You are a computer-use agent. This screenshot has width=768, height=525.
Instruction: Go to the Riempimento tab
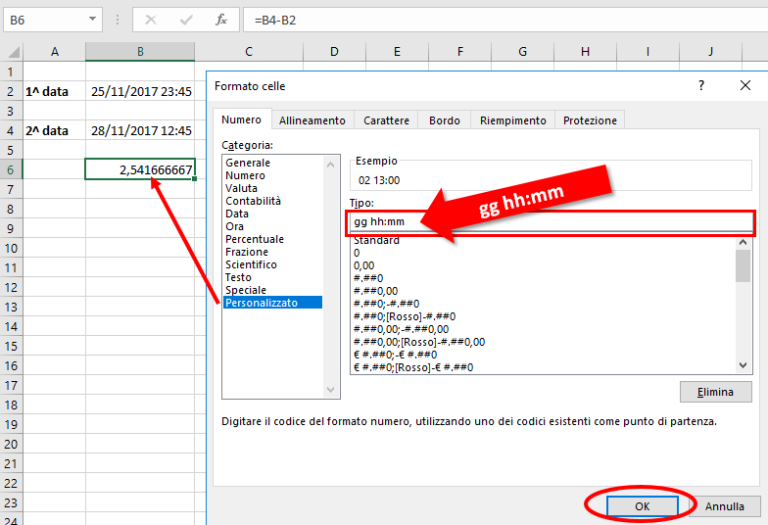pyautogui.click(x=513, y=120)
